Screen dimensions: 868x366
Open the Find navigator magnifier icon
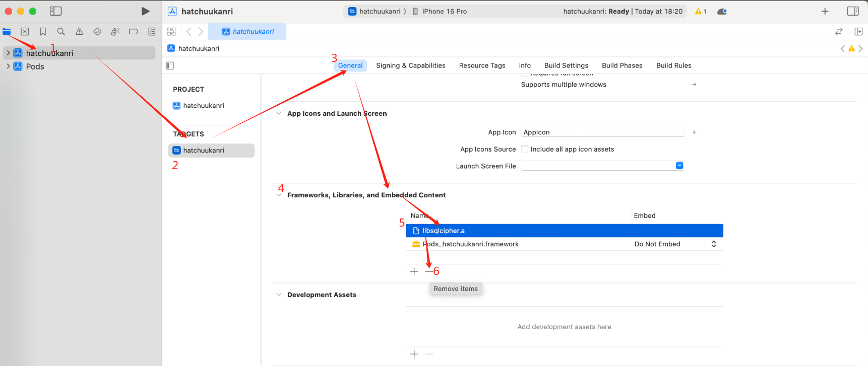(61, 32)
